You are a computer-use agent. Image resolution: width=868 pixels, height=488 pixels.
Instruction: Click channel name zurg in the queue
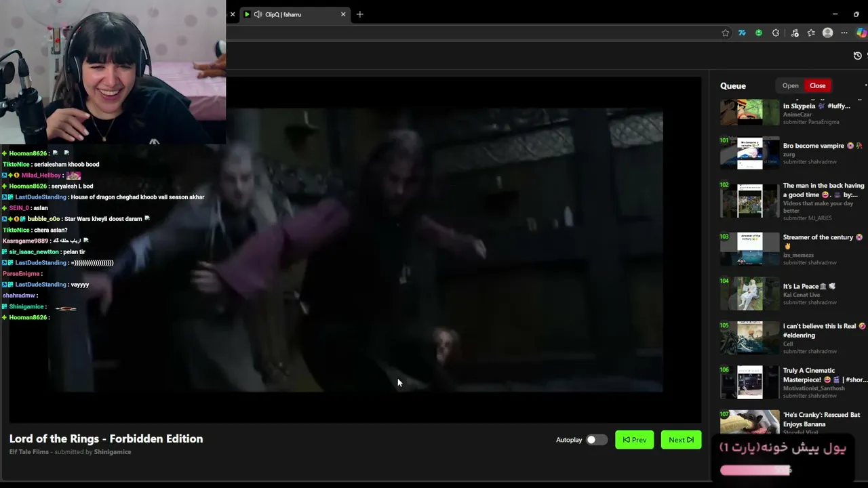pyautogui.click(x=789, y=155)
